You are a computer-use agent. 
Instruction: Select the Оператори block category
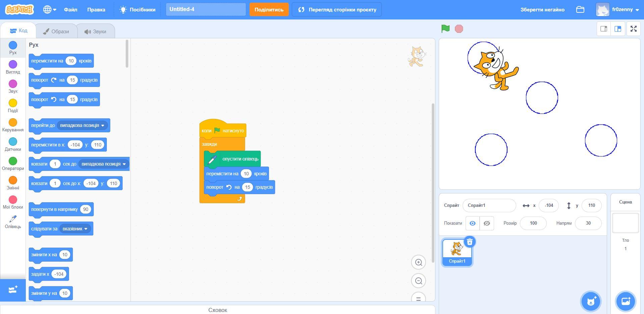13,164
